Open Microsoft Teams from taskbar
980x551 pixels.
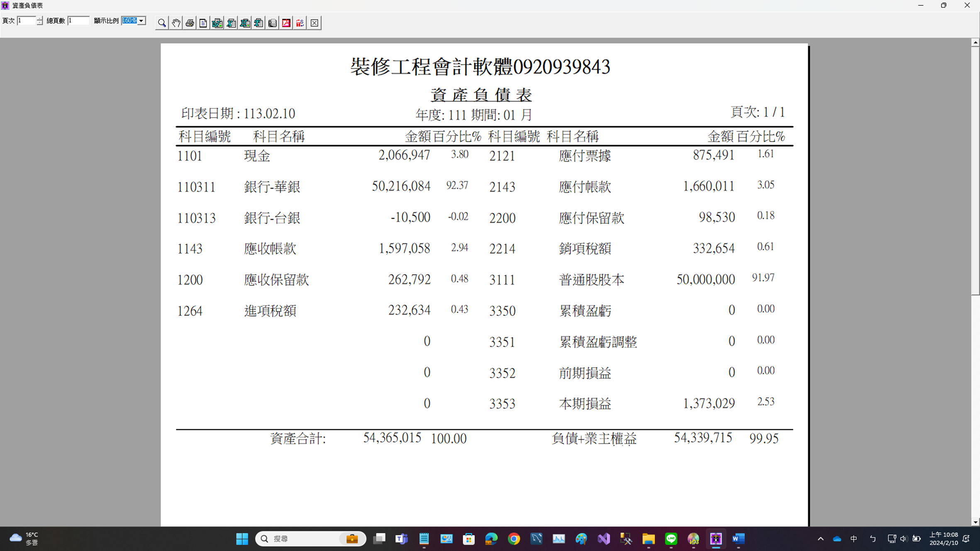402,539
